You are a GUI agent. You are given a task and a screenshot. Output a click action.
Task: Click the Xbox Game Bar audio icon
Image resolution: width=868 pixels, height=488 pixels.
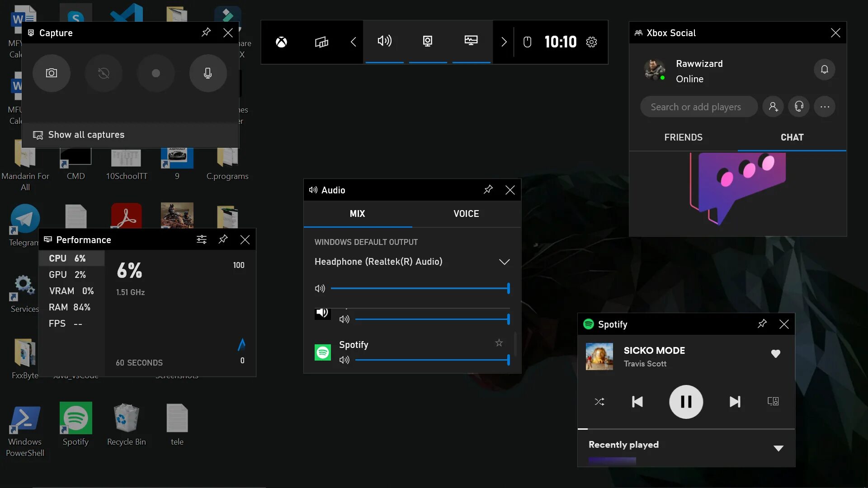[x=385, y=41]
